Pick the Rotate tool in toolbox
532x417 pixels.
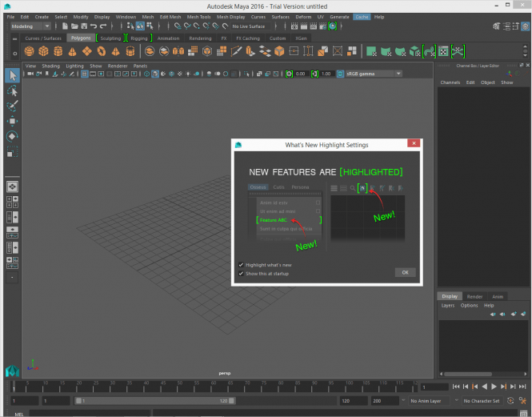click(13, 136)
